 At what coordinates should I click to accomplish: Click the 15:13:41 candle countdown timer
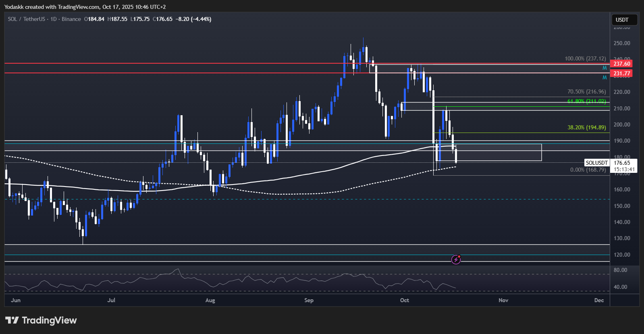click(624, 169)
